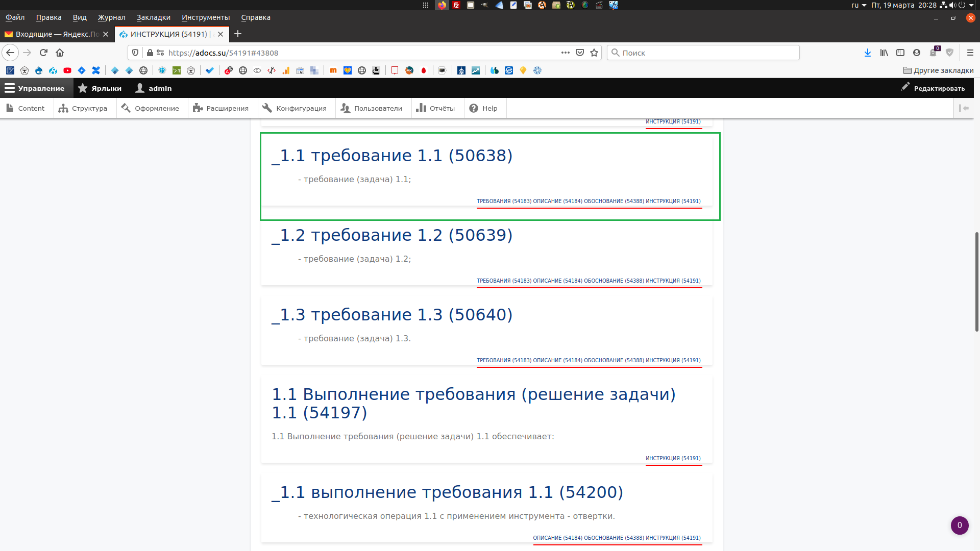Screen dimensions: 980x551
Task: Launch FileZilla from the top panel
Action: (456, 5)
